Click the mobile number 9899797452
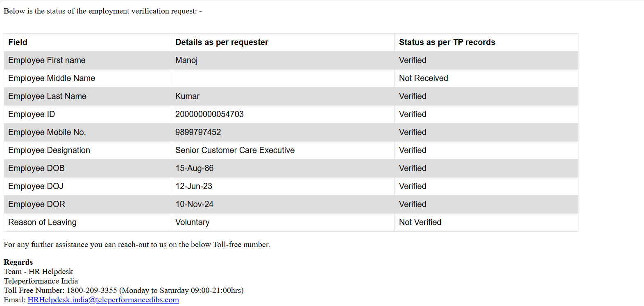The image size is (644, 306). pos(198,132)
